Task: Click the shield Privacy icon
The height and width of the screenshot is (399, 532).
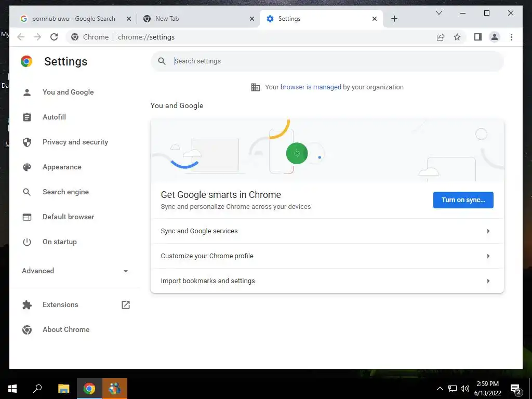Action: tap(27, 142)
